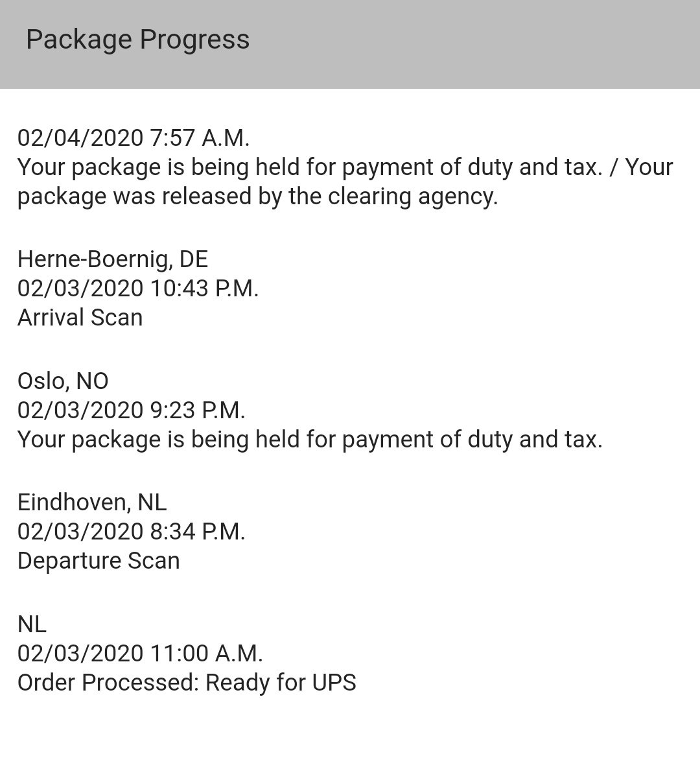Screen dimensions: 700x758
Task: Select the 02/04/2020 7:57 A.M. timestamp
Action: 134,137
